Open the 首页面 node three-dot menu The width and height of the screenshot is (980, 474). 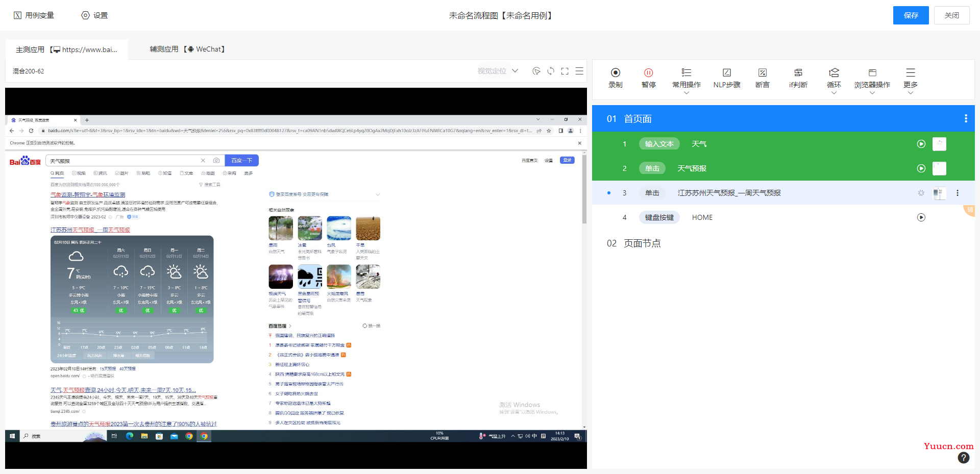point(966,118)
